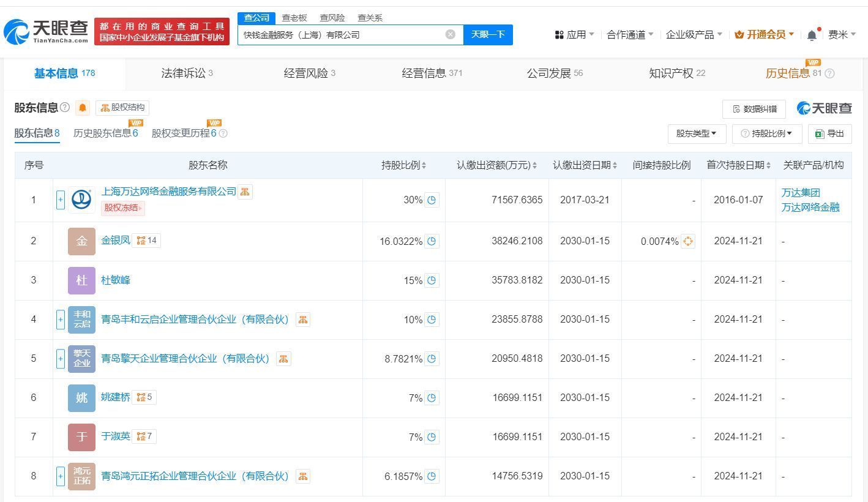Open equity chart icon beside 上海万达网络金融服务有限公司
The image size is (868, 502).
(x=245, y=192)
